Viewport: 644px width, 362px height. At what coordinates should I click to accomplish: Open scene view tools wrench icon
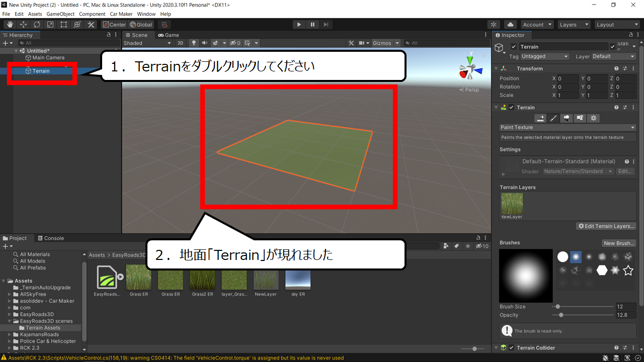pyautogui.click(x=351, y=43)
